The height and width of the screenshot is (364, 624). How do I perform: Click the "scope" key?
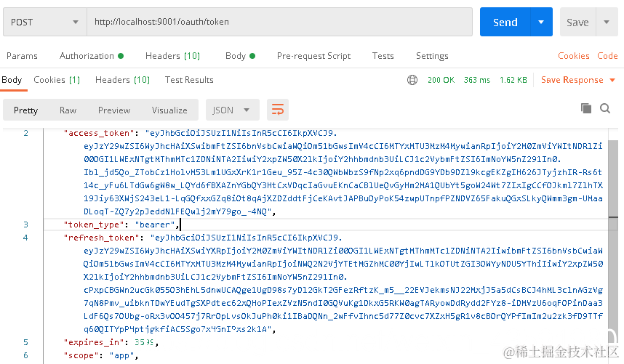81,355
